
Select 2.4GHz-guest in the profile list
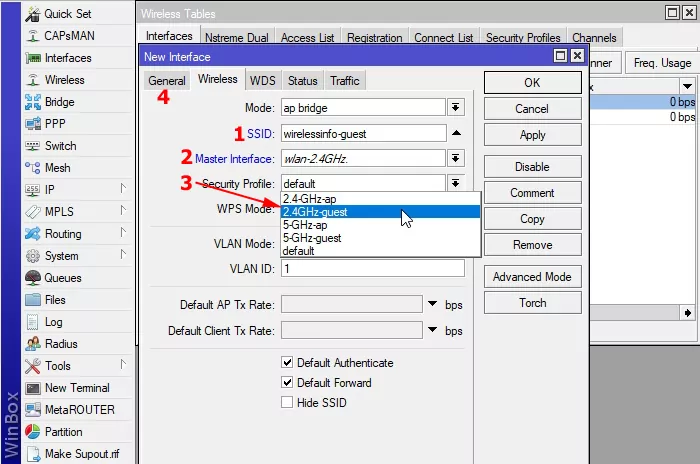pyautogui.click(x=381, y=212)
